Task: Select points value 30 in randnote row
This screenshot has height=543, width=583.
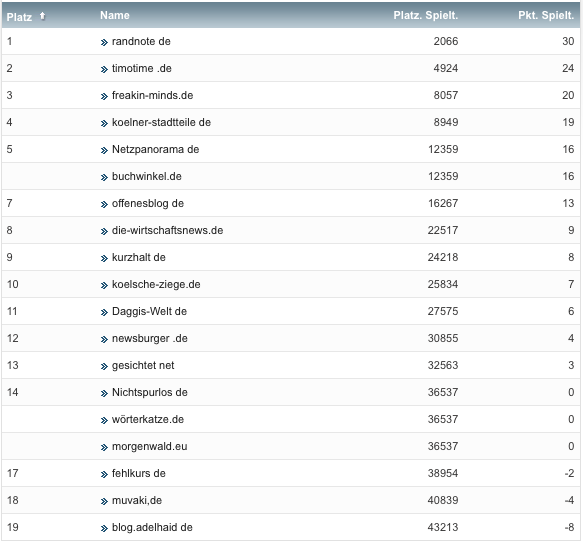Action: 568,41
